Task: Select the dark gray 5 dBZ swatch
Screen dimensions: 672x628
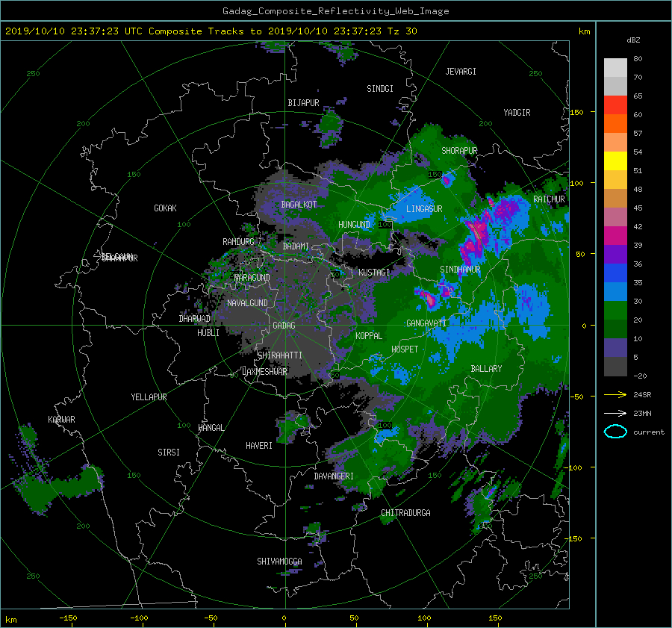Action: (615, 367)
